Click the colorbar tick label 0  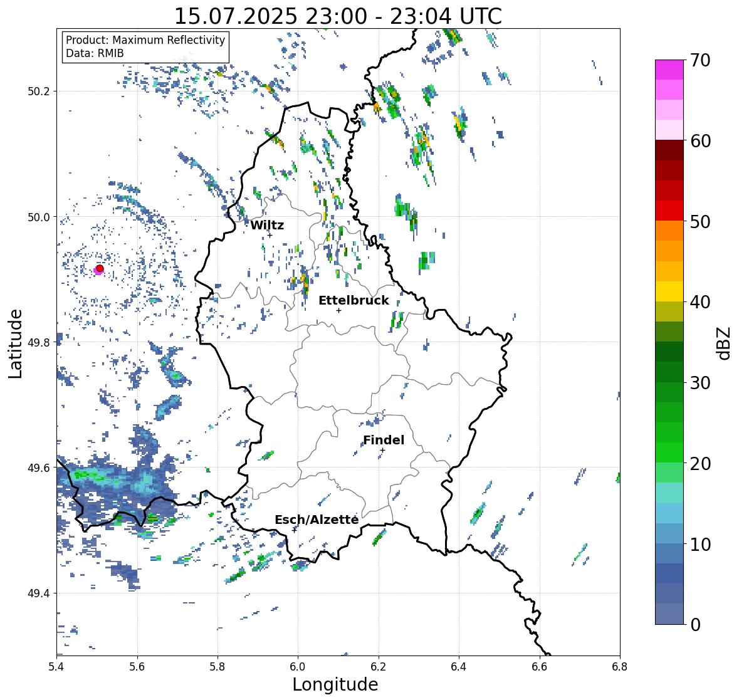(x=695, y=625)
